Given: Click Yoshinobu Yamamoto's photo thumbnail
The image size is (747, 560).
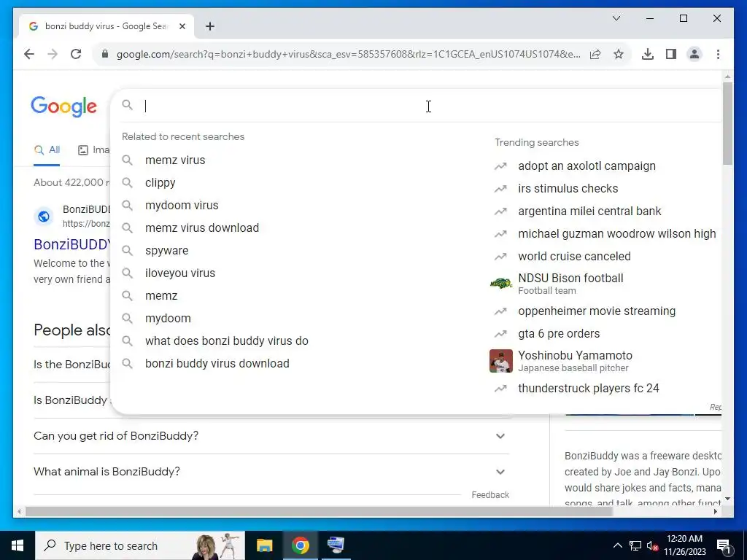Looking at the screenshot, I should [501, 361].
